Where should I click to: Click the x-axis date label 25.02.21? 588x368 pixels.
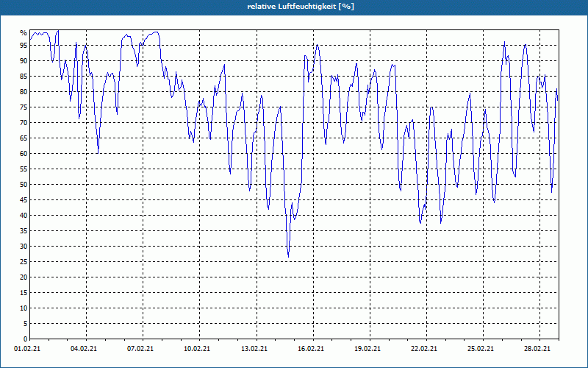coord(481,349)
